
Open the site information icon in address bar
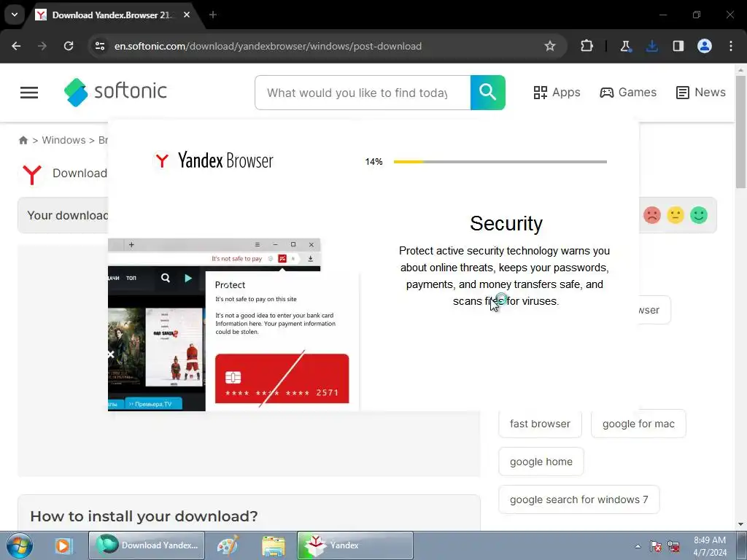tap(100, 46)
